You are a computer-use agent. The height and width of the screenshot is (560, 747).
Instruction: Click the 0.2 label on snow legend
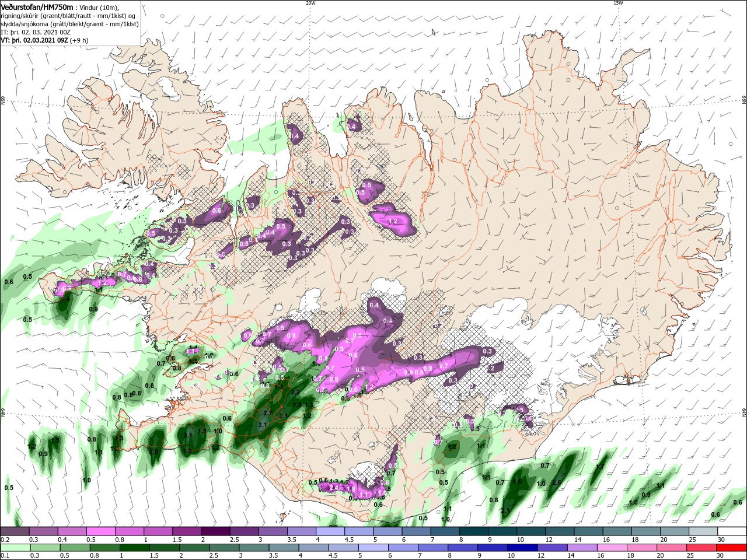point(4,540)
